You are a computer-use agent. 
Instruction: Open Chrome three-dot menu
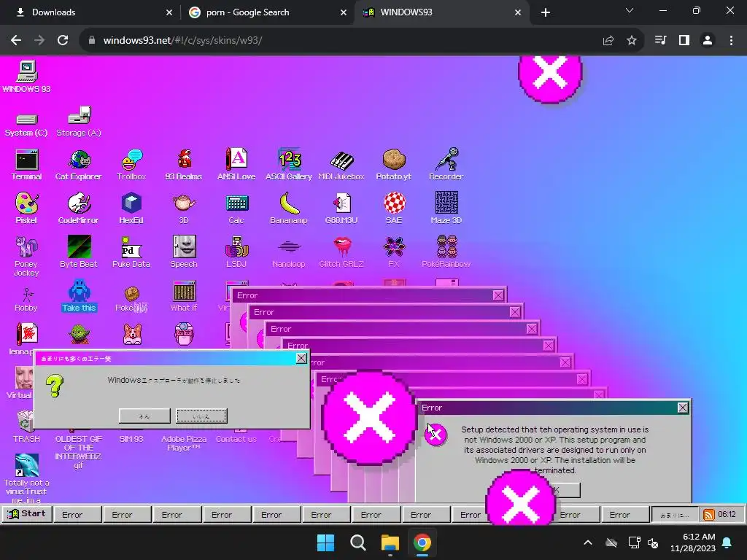click(731, 40)
